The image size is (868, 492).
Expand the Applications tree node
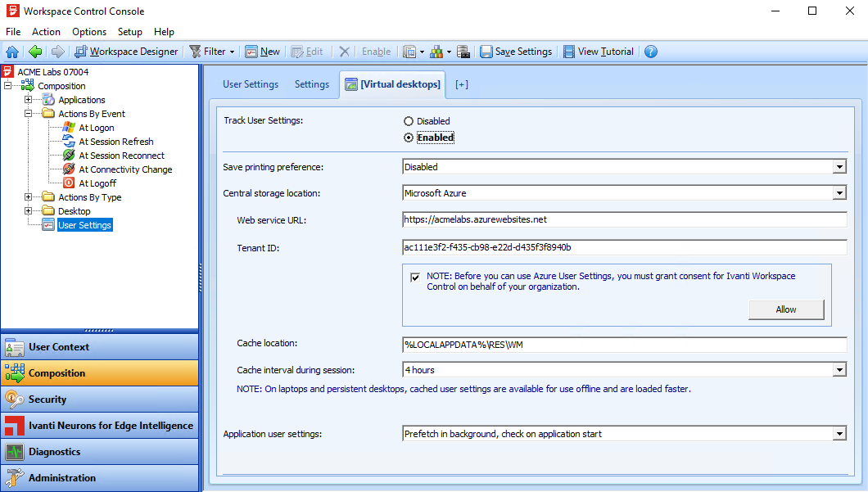point(29,100)
